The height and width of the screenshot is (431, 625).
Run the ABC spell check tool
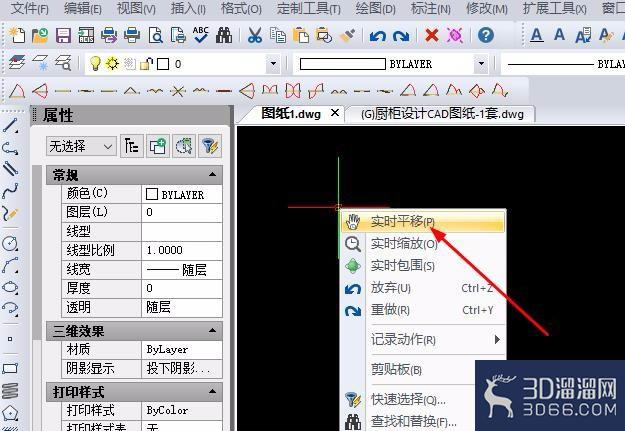(x=200, y=35)
